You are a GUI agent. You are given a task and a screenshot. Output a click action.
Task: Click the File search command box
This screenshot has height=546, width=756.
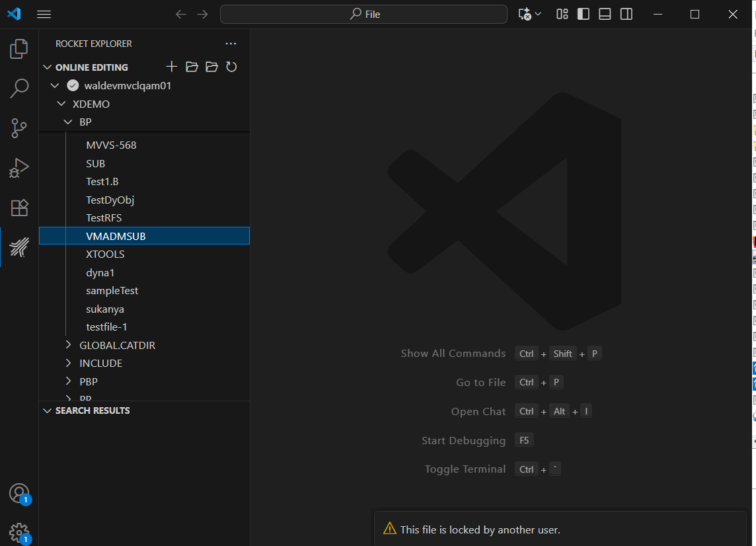pyautogui.click(x=363, y=14)
